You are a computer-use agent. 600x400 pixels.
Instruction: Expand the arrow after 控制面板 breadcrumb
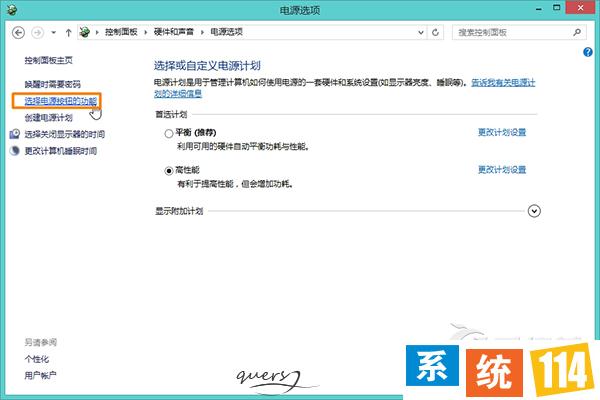coord(145,32)
